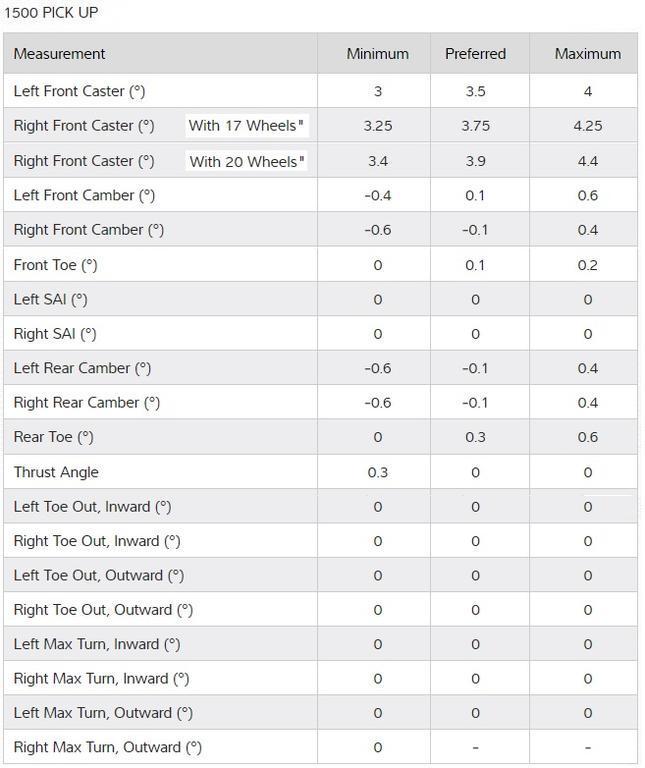Select the Minimum column header
The width and height of the screenshot is (645, 768).
(378, 53)
